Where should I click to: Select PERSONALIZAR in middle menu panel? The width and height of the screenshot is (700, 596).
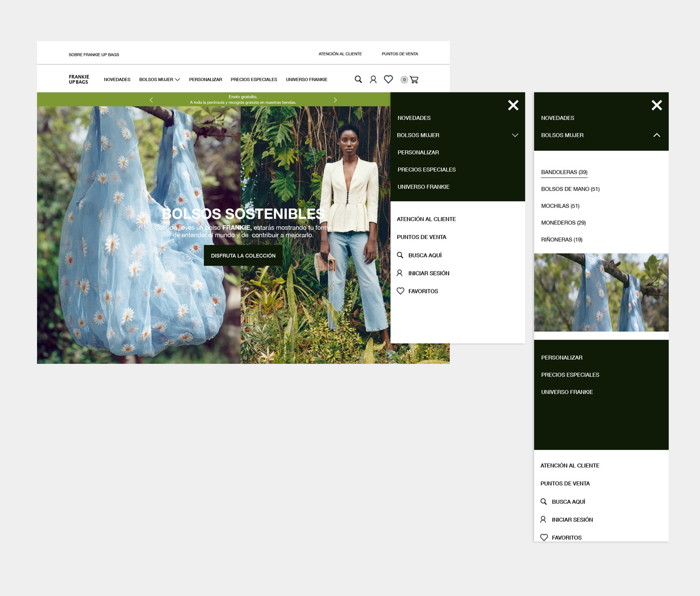coord(418,153)
